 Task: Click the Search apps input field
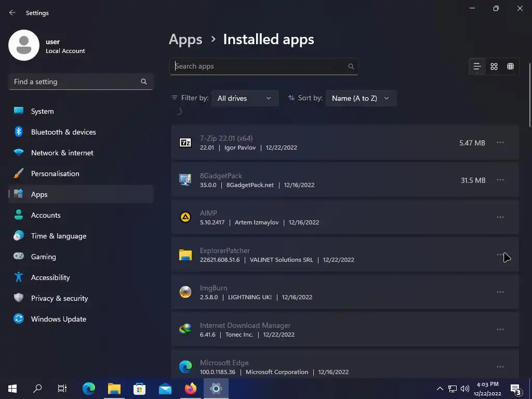pos(263,66)
